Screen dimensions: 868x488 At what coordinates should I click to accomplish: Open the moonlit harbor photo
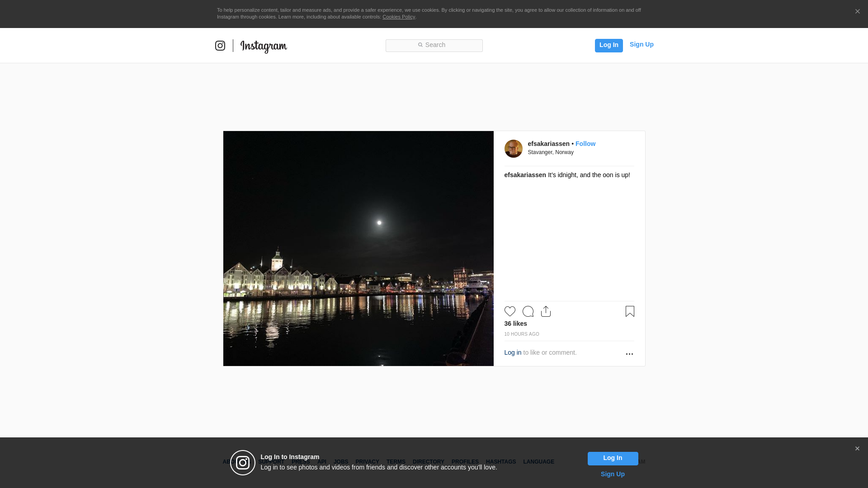click(359, 249)
